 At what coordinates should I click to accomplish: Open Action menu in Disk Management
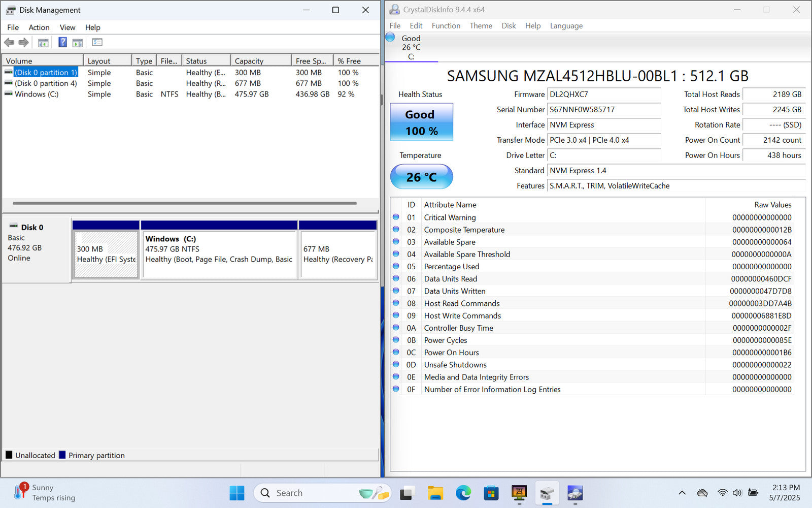39,27
